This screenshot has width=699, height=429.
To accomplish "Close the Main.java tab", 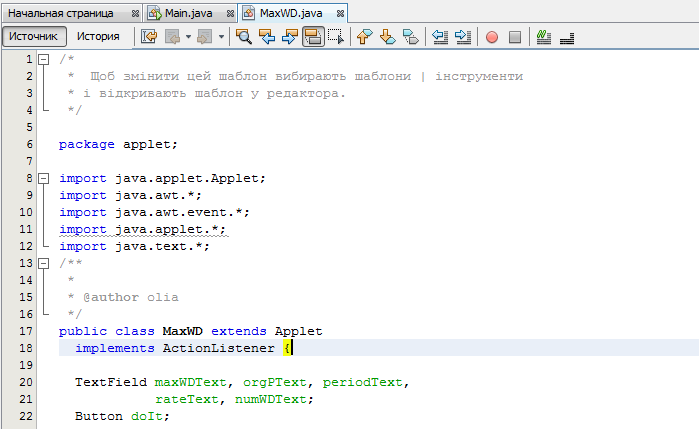I will point(230,14).
